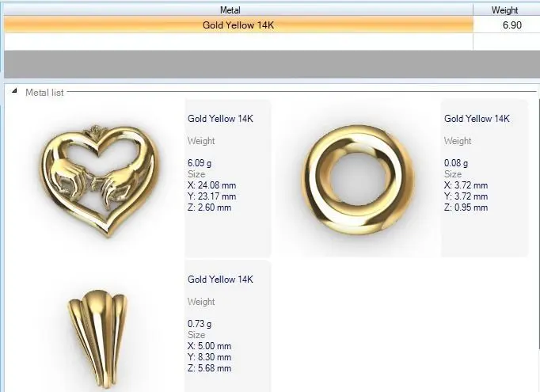Click the X: 24.08 mm size value
The width and height of the screenshot is (540, 392).
(x=211, y=185)
